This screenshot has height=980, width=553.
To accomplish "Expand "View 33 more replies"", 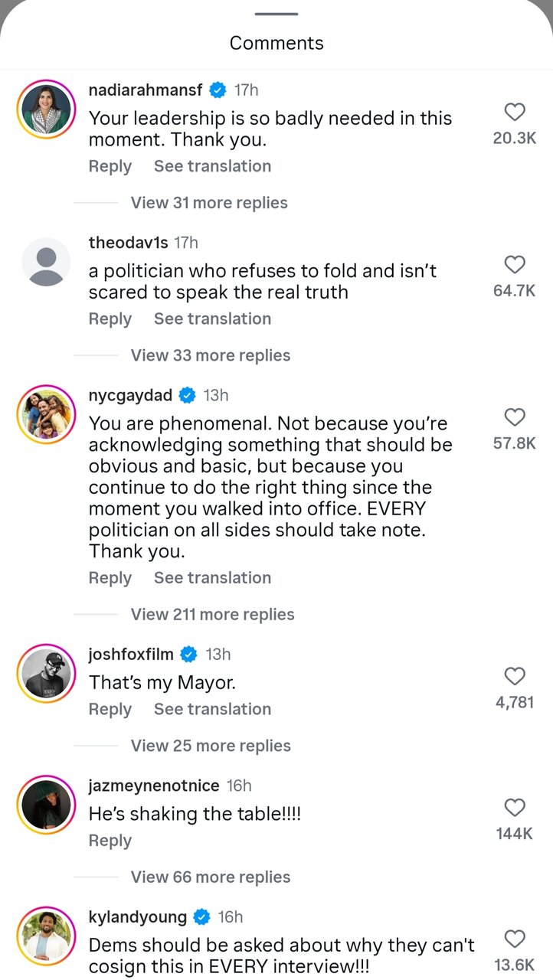I will point(211,355).
